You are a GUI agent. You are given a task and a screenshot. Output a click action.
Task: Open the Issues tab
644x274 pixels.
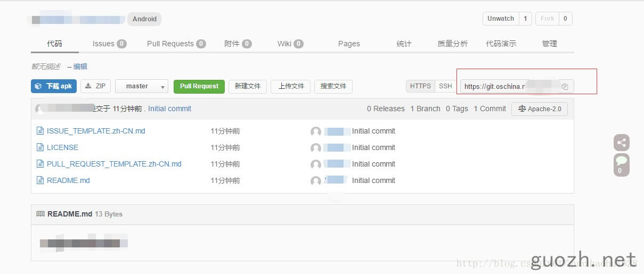pos(109,44)
